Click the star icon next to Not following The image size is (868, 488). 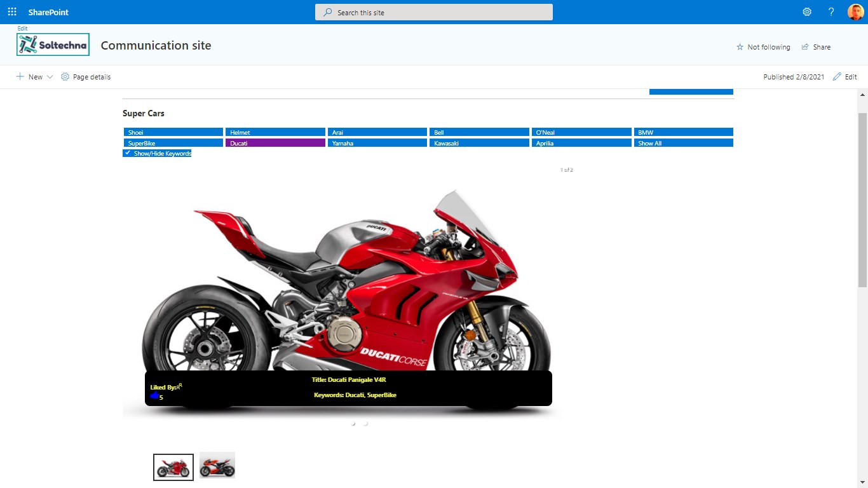(x=740, y=47)
